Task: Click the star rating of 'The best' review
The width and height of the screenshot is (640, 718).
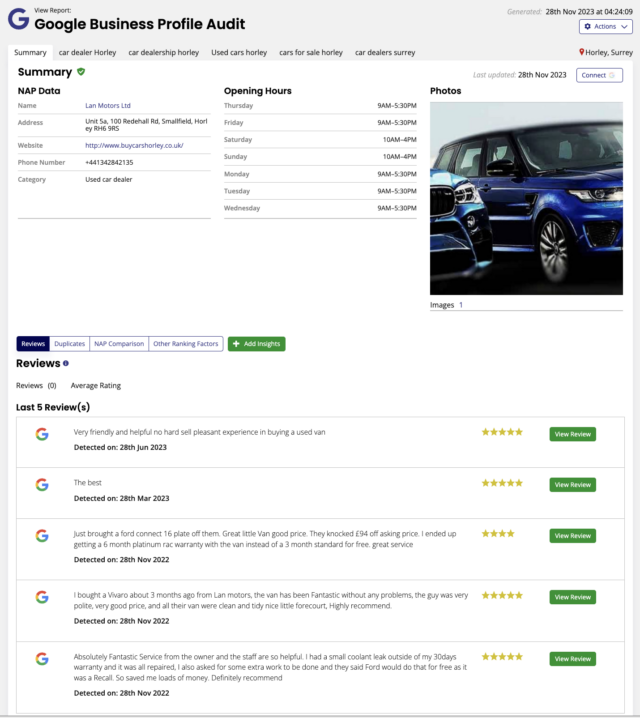Action: 502,483
